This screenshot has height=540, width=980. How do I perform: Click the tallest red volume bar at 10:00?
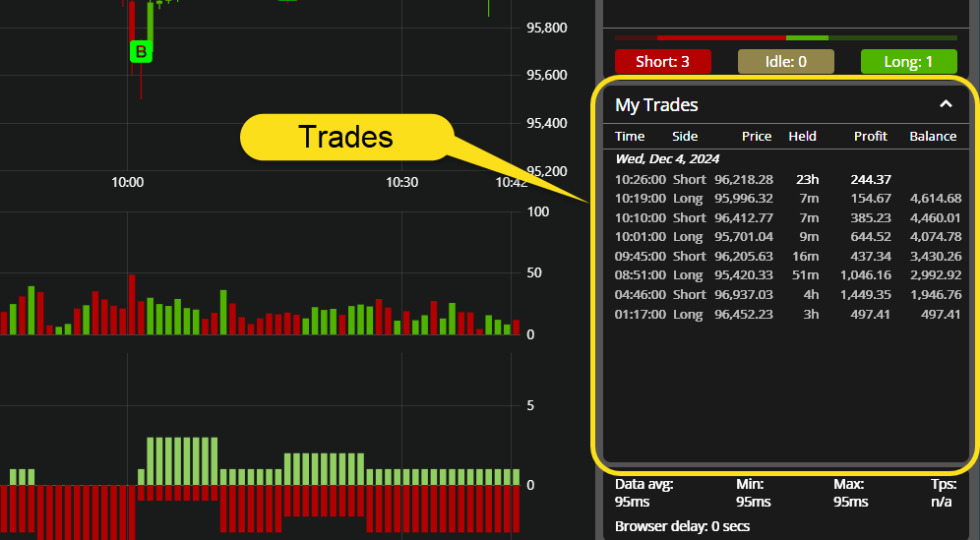pos(132,304)
